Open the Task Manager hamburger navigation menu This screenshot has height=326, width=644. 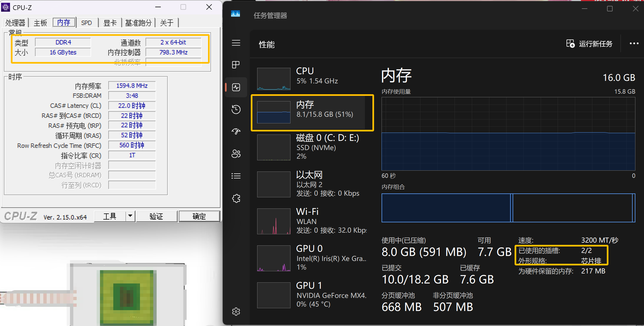236,43
